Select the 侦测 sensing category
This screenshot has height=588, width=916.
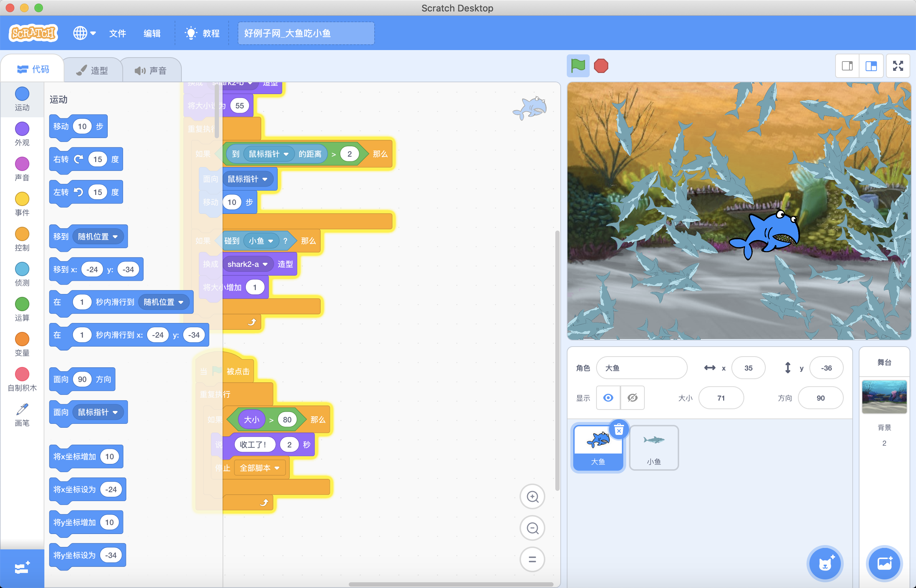[22, 275]
